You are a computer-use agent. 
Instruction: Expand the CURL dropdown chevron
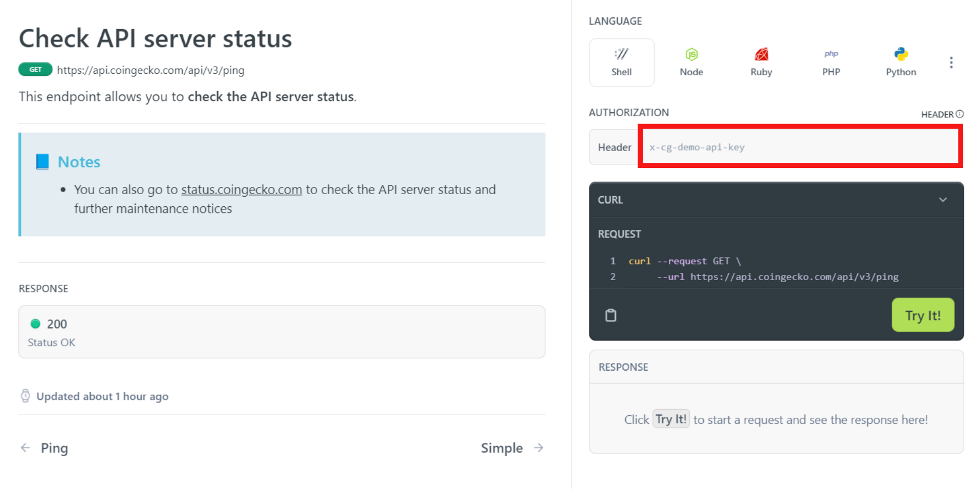(x=943, y=200)
